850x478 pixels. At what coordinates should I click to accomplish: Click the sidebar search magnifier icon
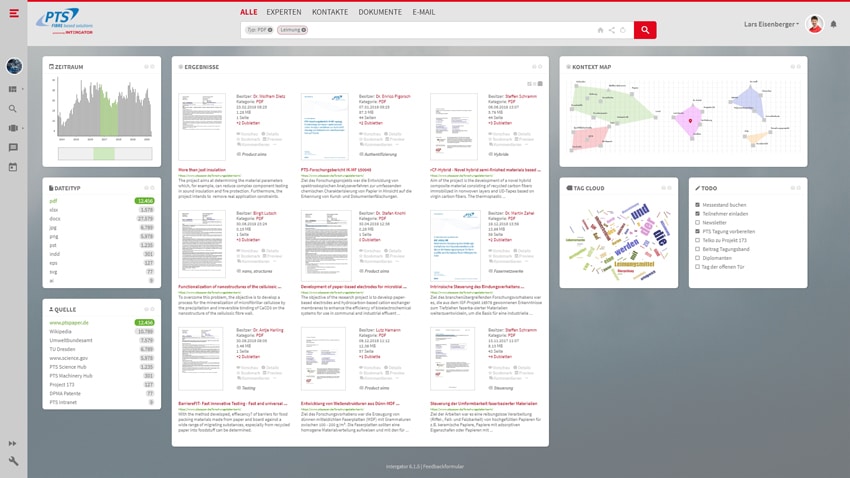(x=13, y=109)
